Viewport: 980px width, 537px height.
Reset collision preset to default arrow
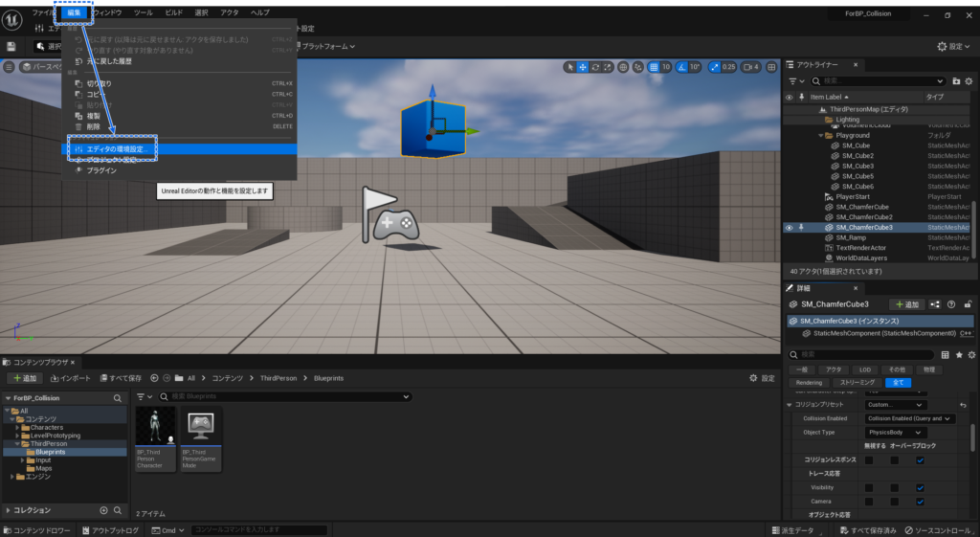pyautogui.click(x=963, y=405)
